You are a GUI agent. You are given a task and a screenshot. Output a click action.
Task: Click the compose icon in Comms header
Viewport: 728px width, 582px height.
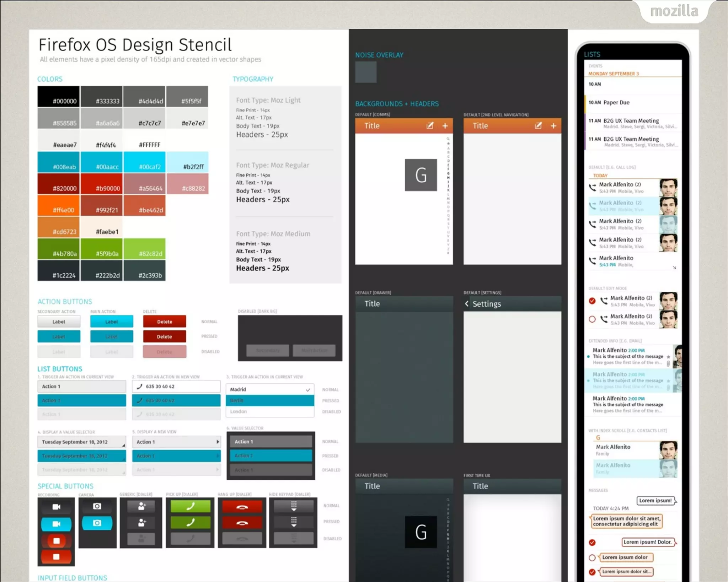pos(430,126)
